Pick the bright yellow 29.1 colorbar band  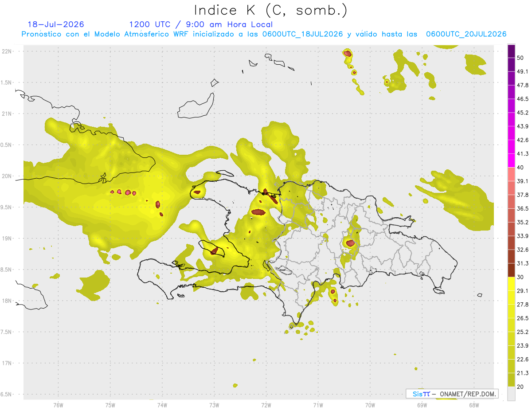(x=511, y=284)
